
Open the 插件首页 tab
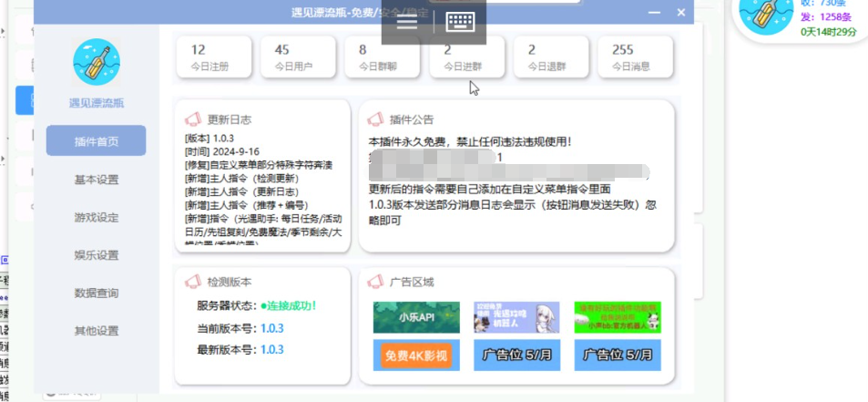pyautogui.click(x=97, y=141)
